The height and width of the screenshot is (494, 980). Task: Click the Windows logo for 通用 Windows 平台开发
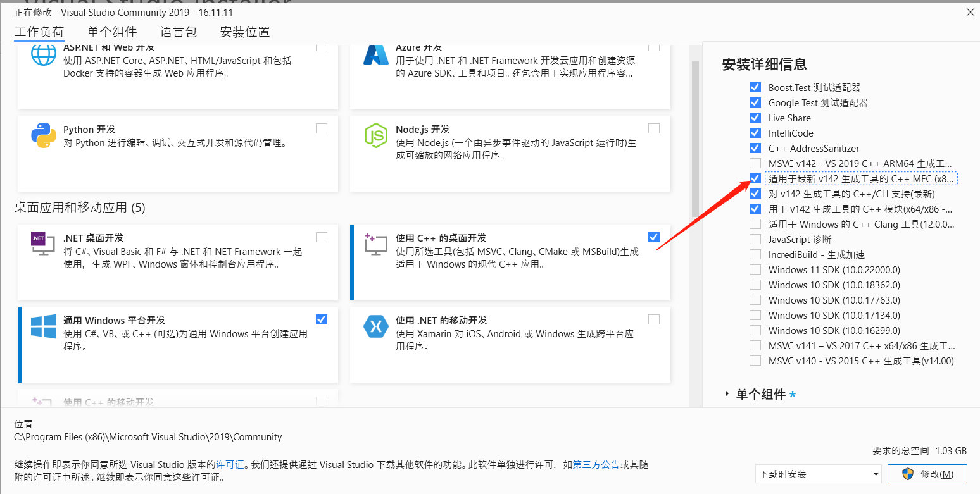pyautogui.click(x=44, y=326)
